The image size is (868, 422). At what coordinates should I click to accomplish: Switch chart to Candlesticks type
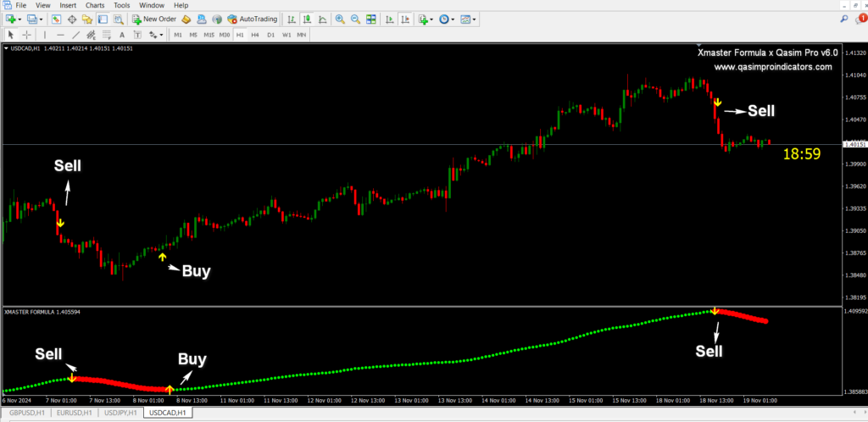tap(307, 19)
